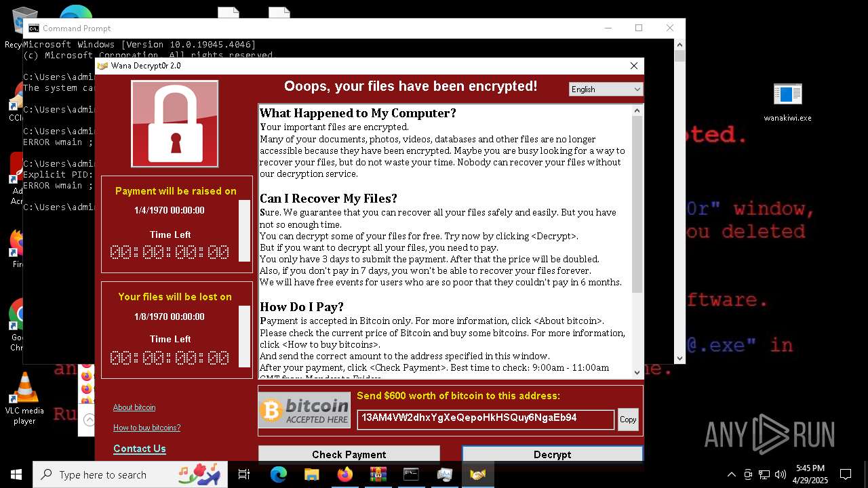The width and height of the screenshot is (868, 488).
Task: Click "Send $600 worth of bitcoin to this address:"
Action: point(458,396)
